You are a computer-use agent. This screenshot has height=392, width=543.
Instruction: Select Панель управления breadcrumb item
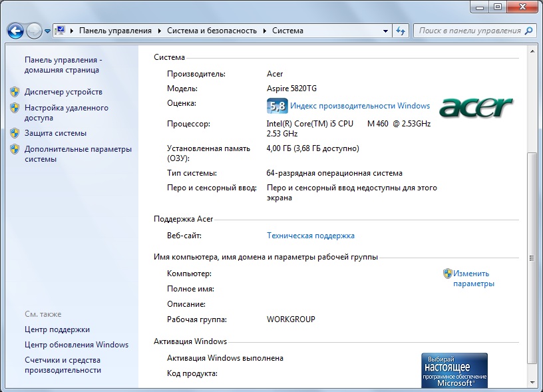coord(115,31)
